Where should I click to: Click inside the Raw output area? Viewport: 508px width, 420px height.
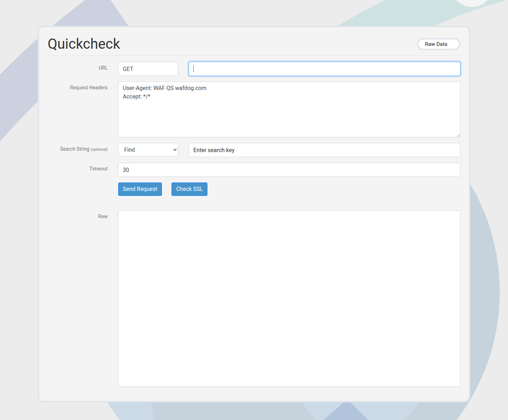click(289, 298)
